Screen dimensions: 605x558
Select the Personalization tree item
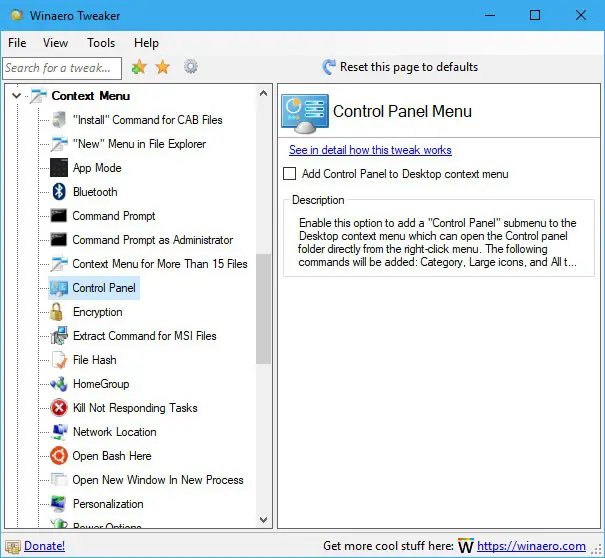click(108, 504)
